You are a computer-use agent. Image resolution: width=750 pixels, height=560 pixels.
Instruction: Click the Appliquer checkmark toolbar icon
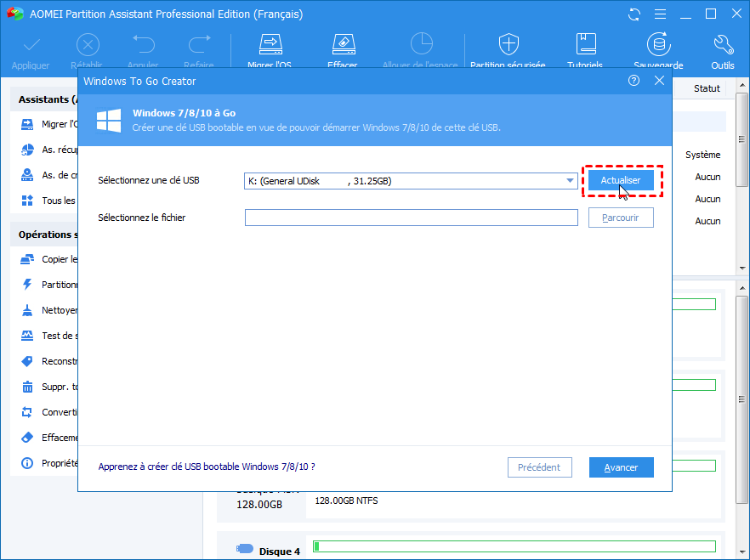[x=31, y=45]
